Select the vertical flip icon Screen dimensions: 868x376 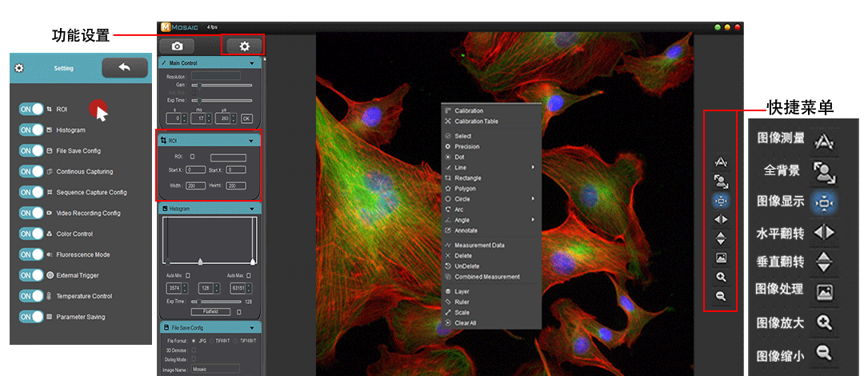tap(721, 238)
